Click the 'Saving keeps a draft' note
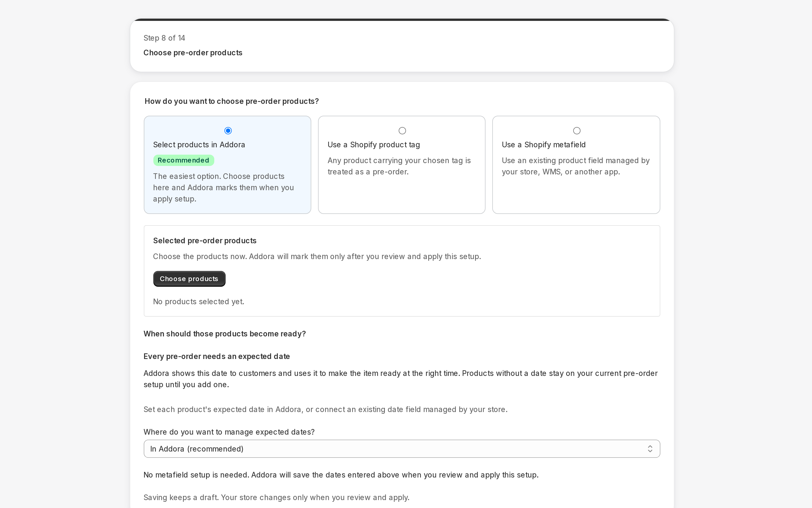This screenshot has height=508, width=812. coord(277,497)
